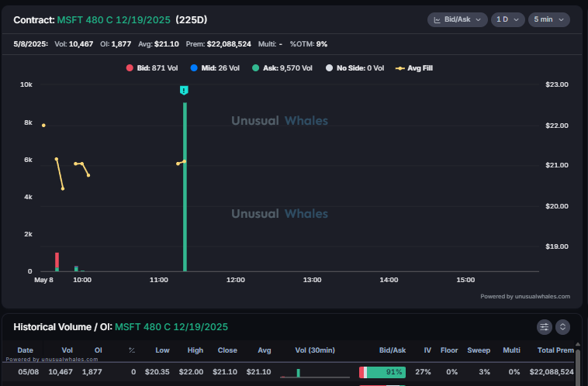Sort table by Vol column header
This screenshot has height=386, width=588.
[x=67, y=350]
